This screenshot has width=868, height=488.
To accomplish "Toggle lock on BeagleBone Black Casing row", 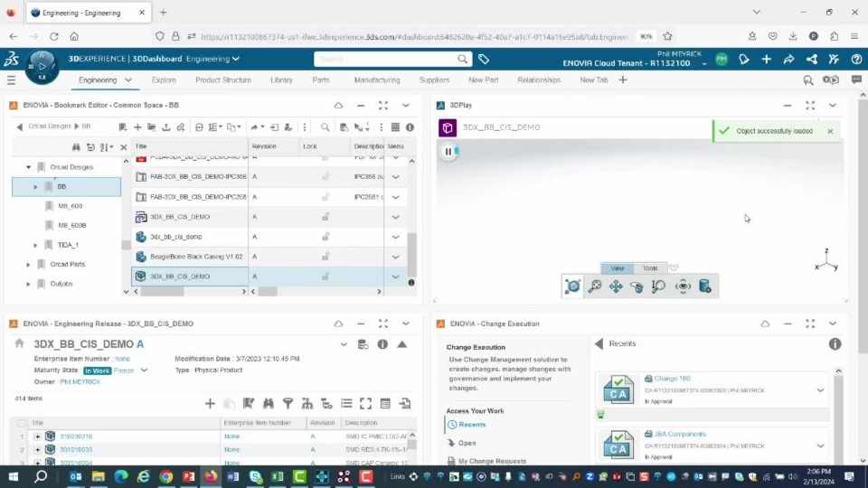I will [x=325, y=256].
